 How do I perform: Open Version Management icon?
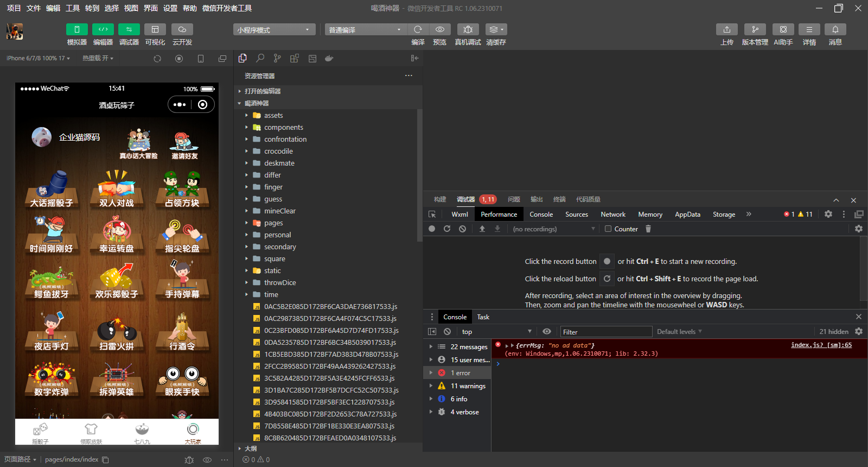tap(755, 29)
